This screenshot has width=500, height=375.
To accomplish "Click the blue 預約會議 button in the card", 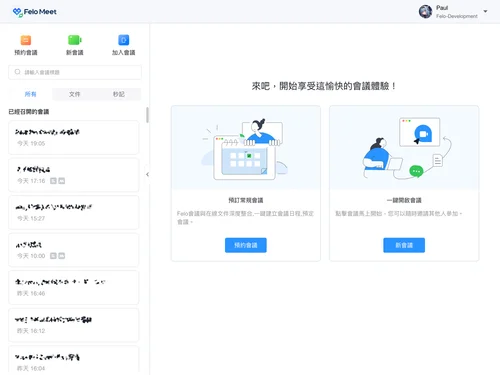I will coord(246,245).
